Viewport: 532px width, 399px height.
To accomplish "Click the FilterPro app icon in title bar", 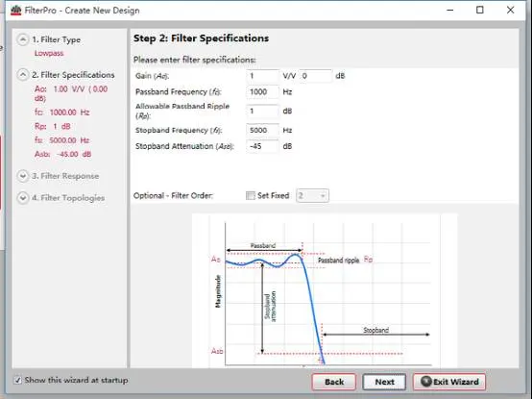I will point(16,11).
